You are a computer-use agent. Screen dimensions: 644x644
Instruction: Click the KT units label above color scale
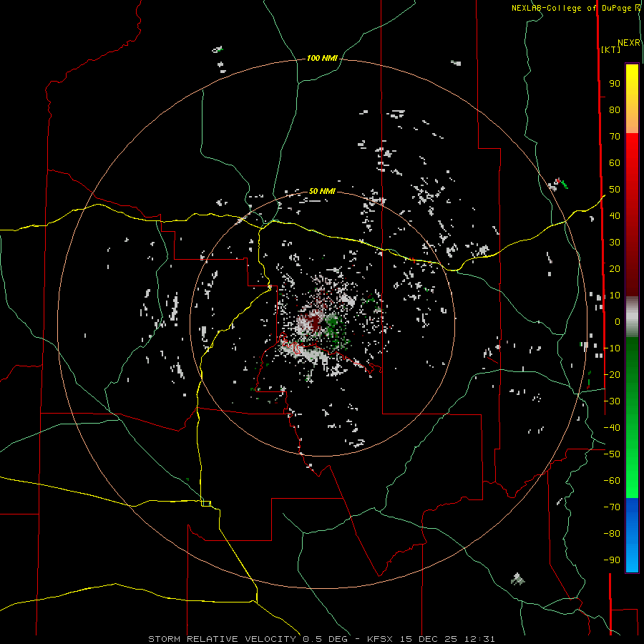[x=611, y=49]
